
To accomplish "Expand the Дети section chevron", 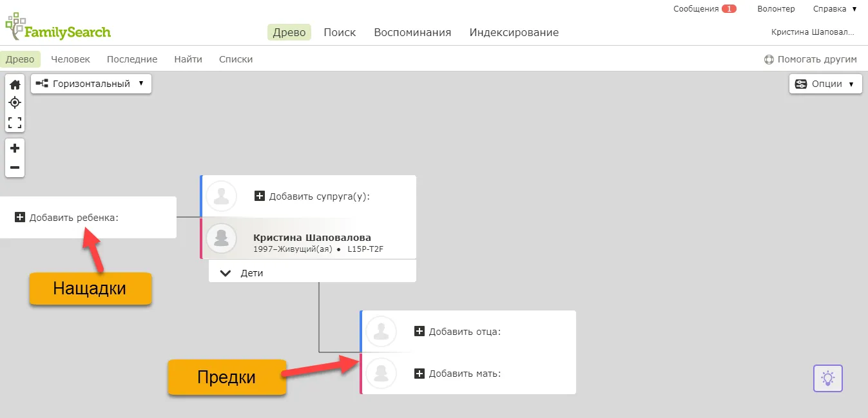I will [x=226, y=273].
